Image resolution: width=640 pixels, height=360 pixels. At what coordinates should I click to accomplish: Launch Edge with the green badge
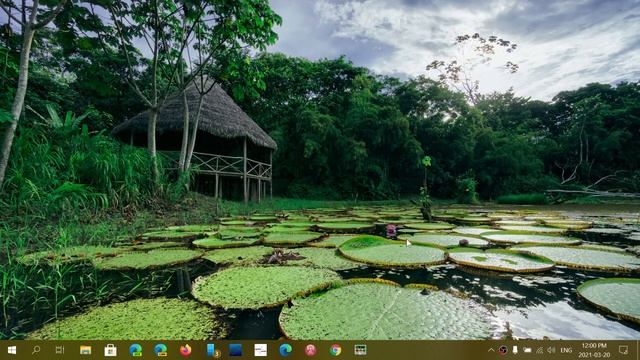point(136,350)
